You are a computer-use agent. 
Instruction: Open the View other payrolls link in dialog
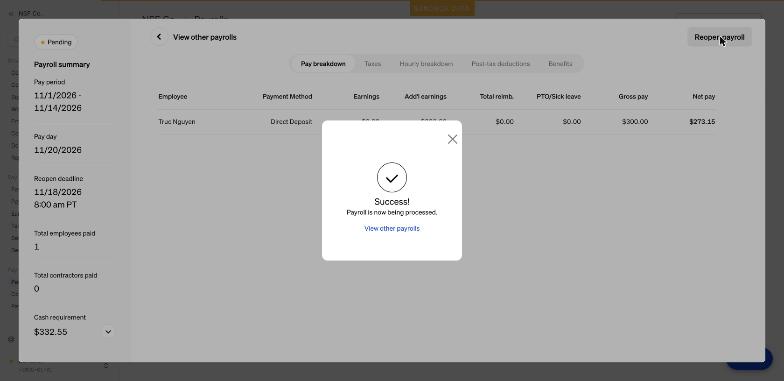point(392,228)
